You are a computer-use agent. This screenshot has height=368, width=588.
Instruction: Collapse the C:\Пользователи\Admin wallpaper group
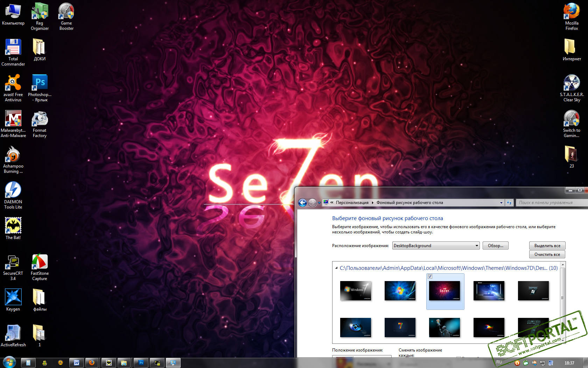point(336,268)
